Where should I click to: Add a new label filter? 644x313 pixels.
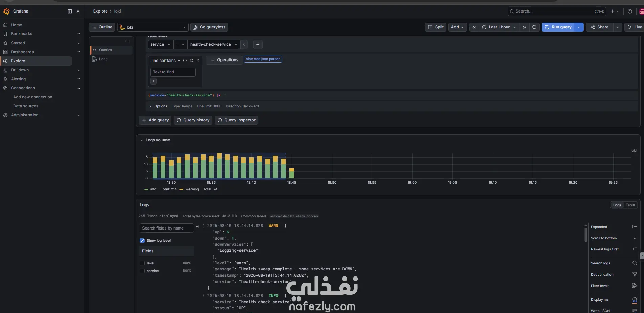(x=258, y=45)
